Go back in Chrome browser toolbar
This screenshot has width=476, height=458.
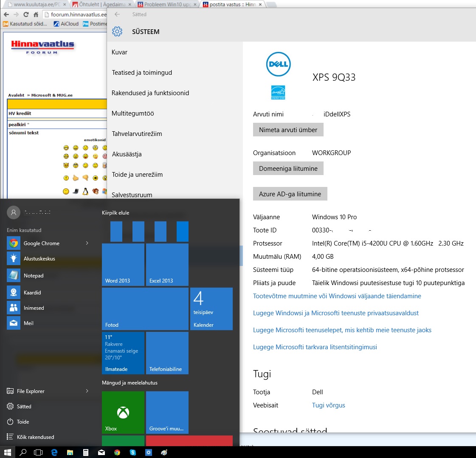click(6, 14)
